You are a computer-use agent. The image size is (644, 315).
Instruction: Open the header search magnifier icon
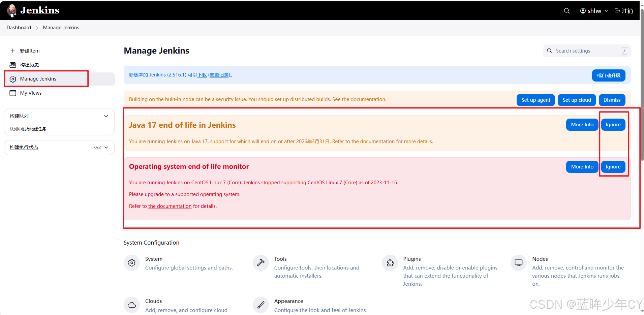(x=567, y=11)
